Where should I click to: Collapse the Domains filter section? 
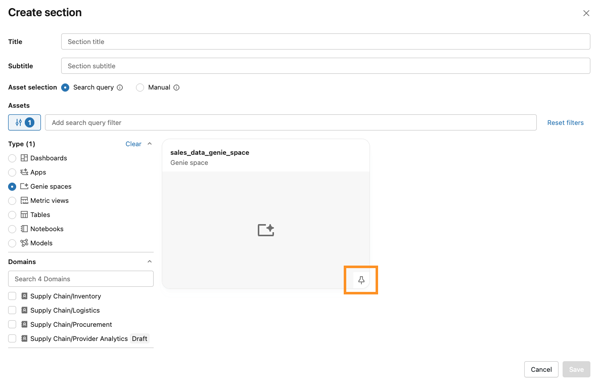150,262
